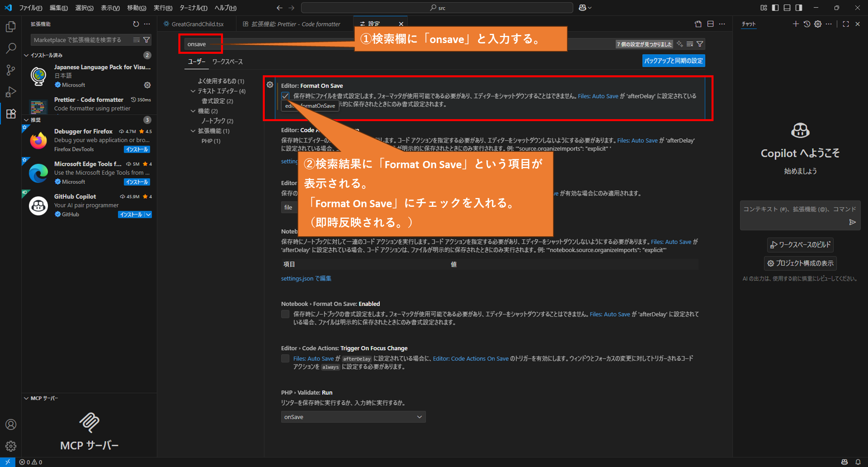
Task: Click ワークスペースのビルド button
Action: coord(800,245)
